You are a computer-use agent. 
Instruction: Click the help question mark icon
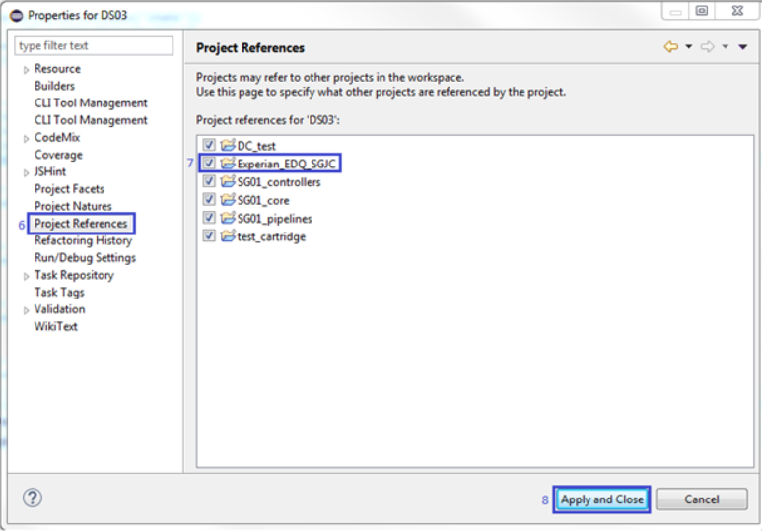point(33,499)
